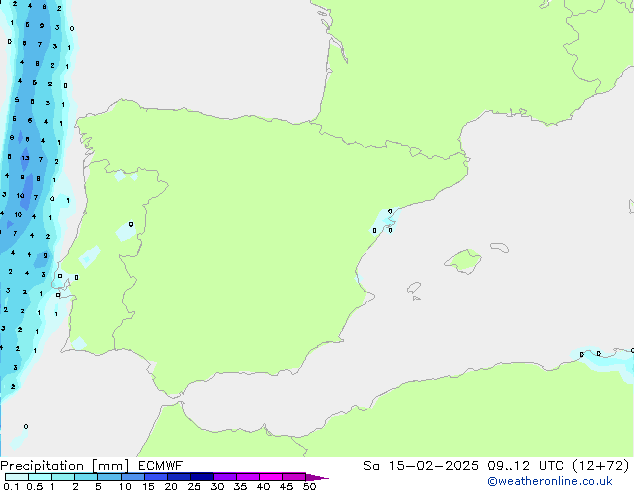Click the legend swatch starting at 0.1 mm
This screenshot has height=490, width=634.
(x=17, y=477)
